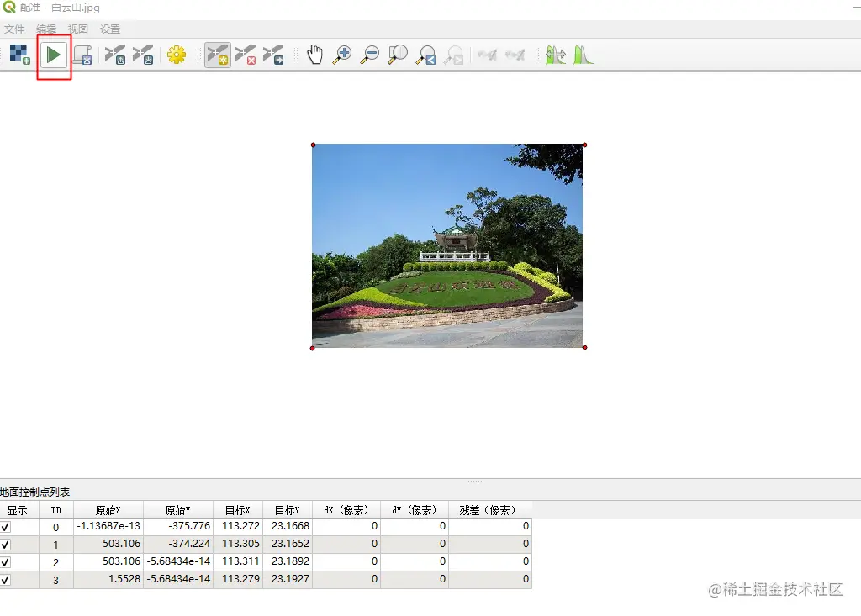Click the top-right red GCP marker
The width and height of the screenshot is (861, 616).
pos(585,145)
